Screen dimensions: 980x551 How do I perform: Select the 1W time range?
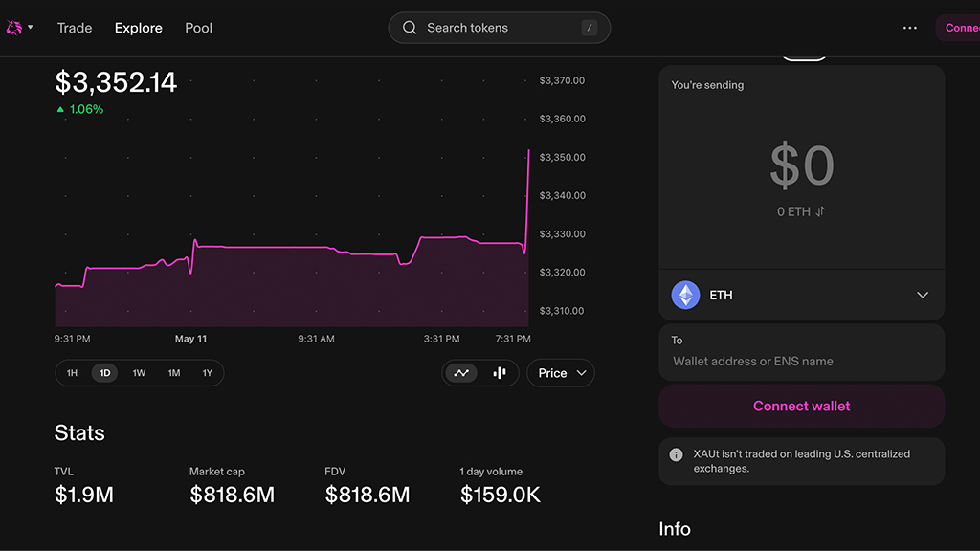click(x=139, y=373)
